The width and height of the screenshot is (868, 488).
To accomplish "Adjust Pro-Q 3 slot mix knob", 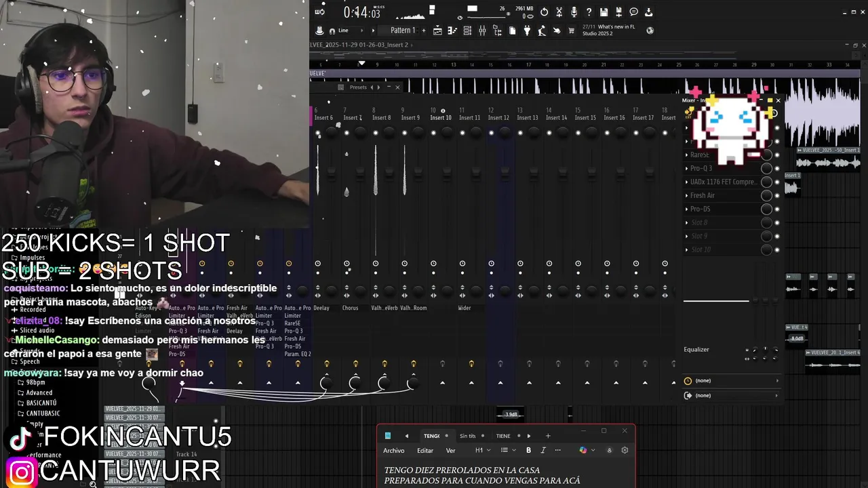I will (x=766, y=168).
